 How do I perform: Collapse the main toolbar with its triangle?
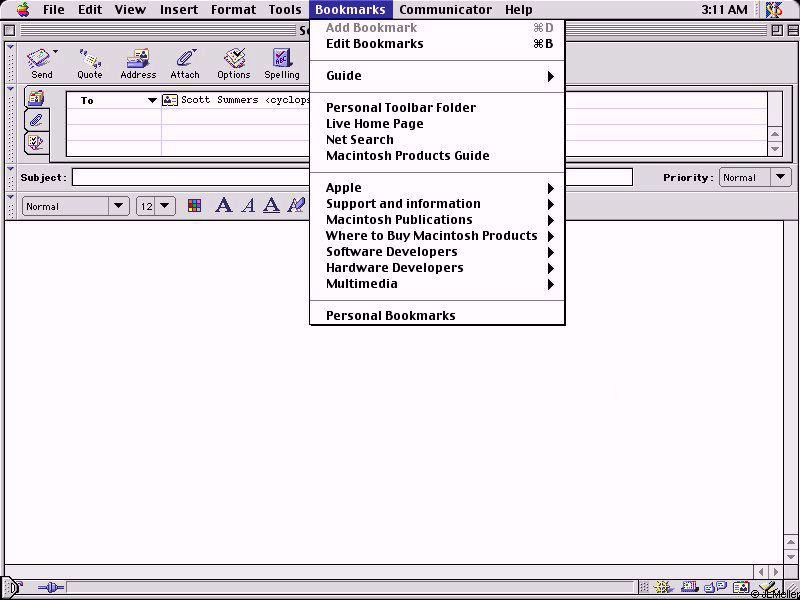coord(11,47)
